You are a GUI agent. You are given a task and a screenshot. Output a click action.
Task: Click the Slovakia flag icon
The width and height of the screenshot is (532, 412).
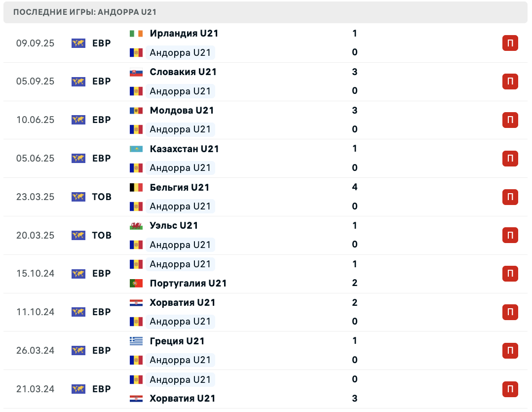coord(136,72)
